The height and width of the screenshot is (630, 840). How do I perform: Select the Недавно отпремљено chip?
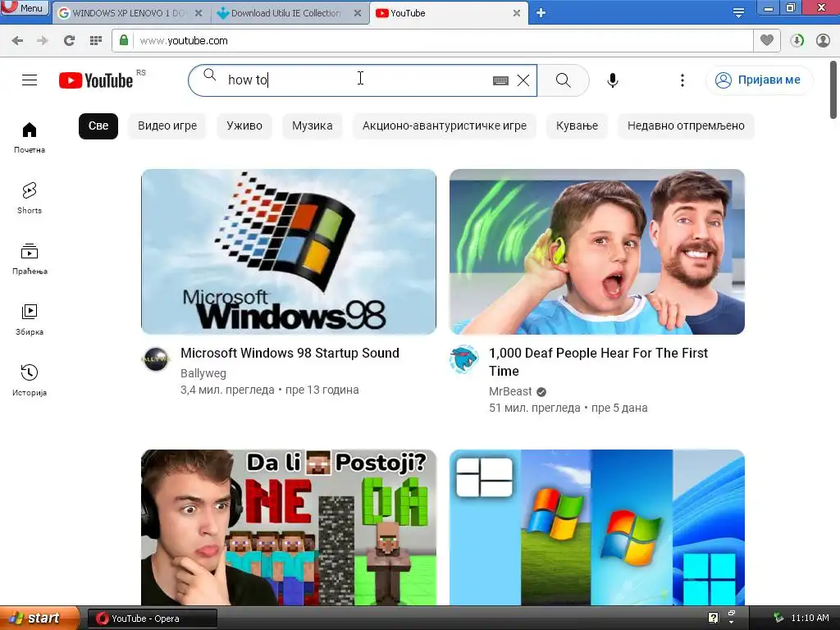pyautogui.click(x=686, y=126)
